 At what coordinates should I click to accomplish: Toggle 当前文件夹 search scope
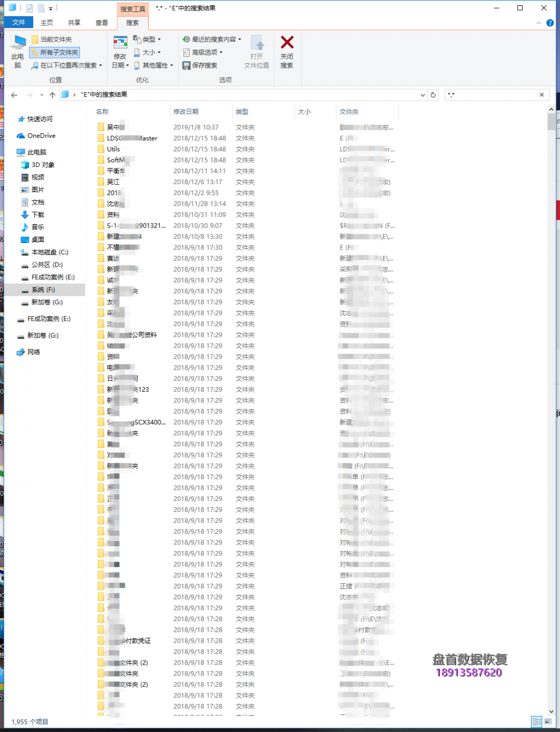click(x=51, y=39)
